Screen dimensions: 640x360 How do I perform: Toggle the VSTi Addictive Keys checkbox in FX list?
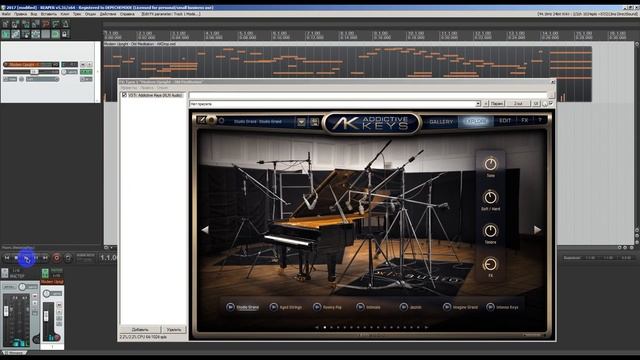(124, 95)
